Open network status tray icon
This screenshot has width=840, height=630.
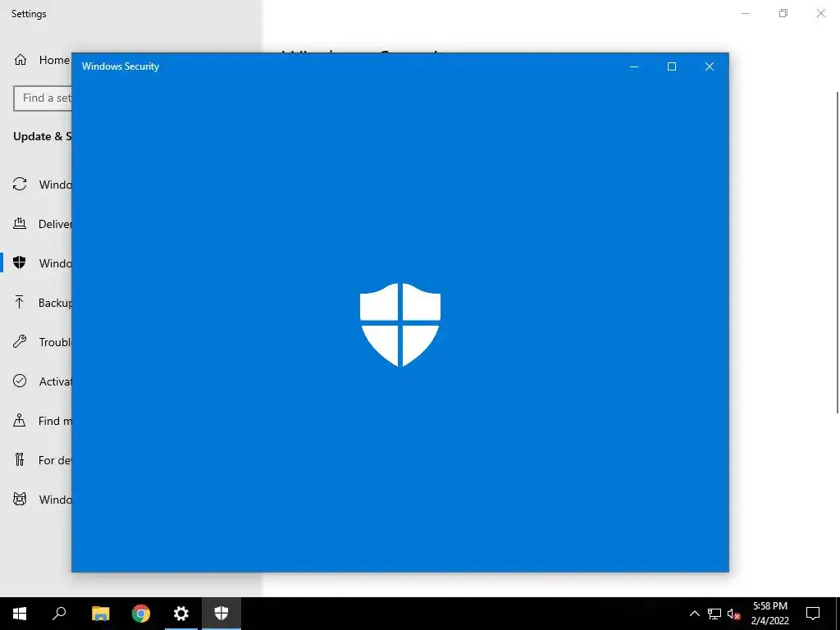[x=714, y=614]
